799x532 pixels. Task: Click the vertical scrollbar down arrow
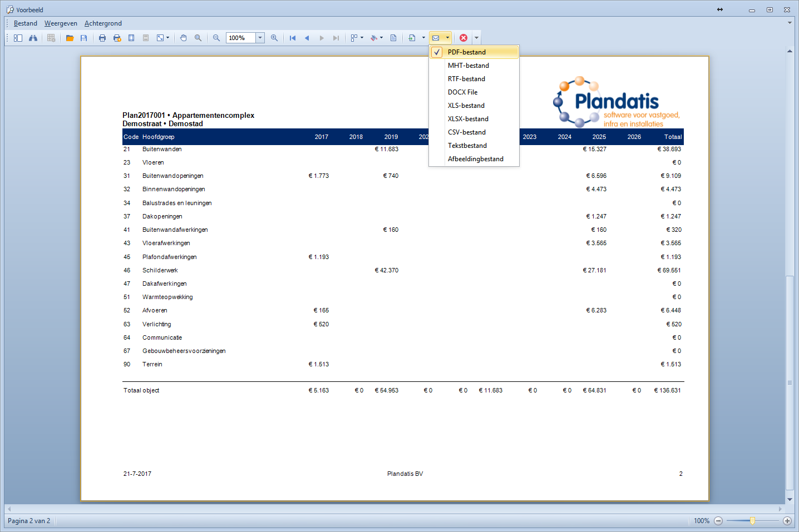click(790, 500)
